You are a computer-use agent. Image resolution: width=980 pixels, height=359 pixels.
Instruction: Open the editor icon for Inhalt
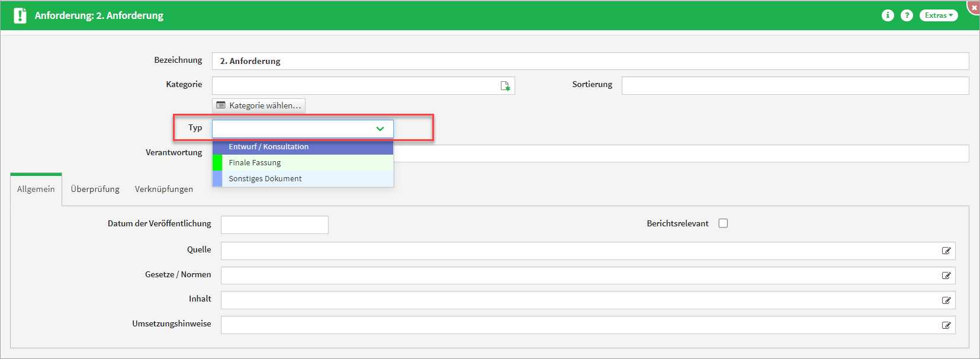pos(946,300)
